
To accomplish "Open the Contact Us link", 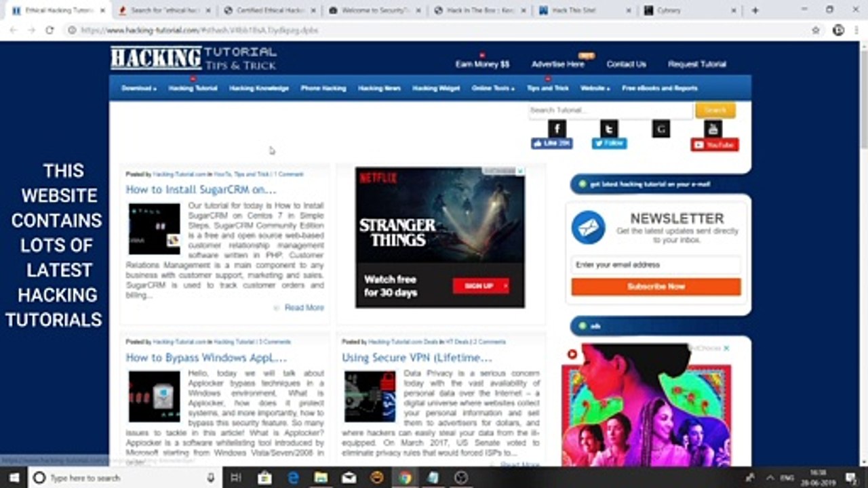I will coord(626,64).
